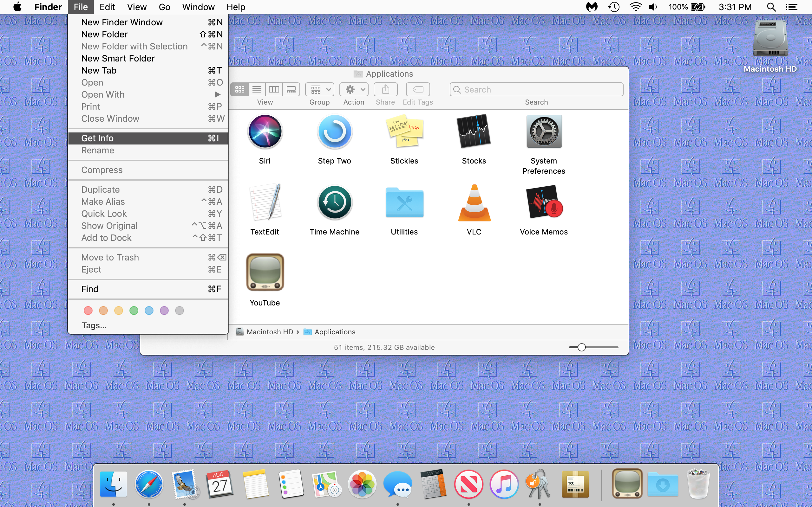Expand the Group dropdown in toolbar
Screen dimensions: 812x507
319,90
